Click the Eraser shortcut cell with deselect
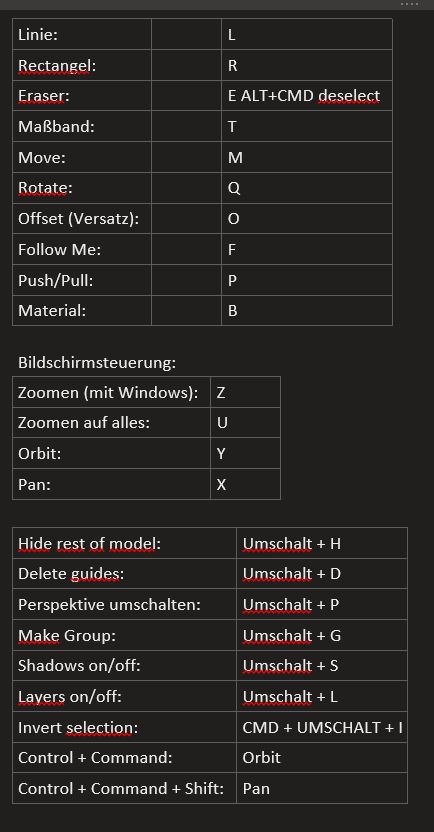 click(x=307, y=96)
